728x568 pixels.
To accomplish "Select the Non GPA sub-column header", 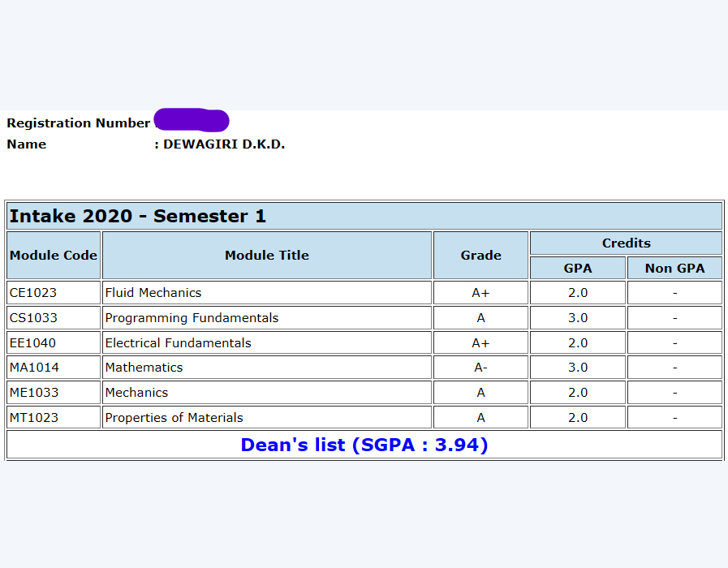I will 674,268.
